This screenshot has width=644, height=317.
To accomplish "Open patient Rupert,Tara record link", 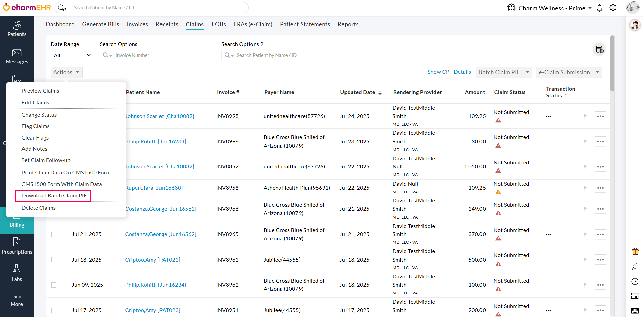I will [154, 188].
